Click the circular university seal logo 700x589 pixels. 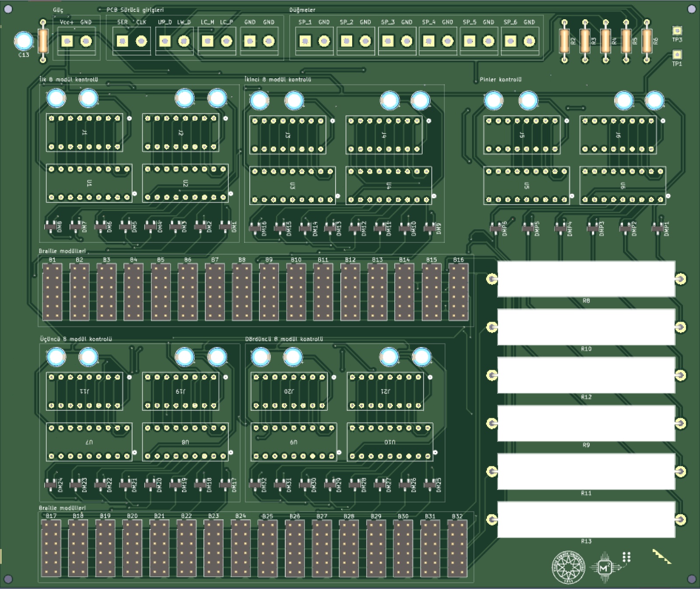pyautogui.click(x=568, y=567)
